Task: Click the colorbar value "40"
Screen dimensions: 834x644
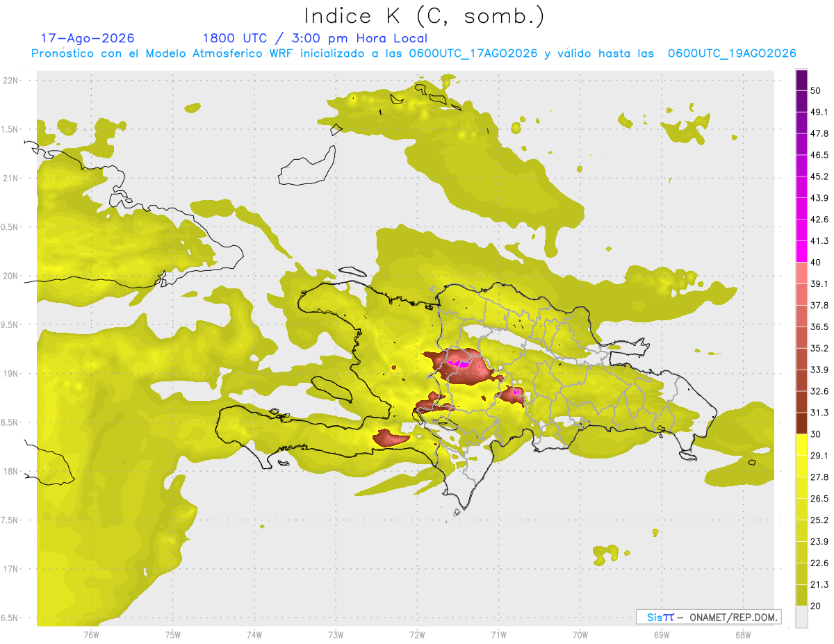Action: [816, 263]
